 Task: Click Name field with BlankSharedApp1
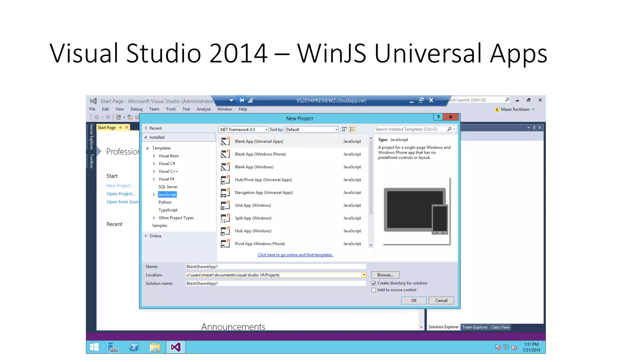coord(276,266)
